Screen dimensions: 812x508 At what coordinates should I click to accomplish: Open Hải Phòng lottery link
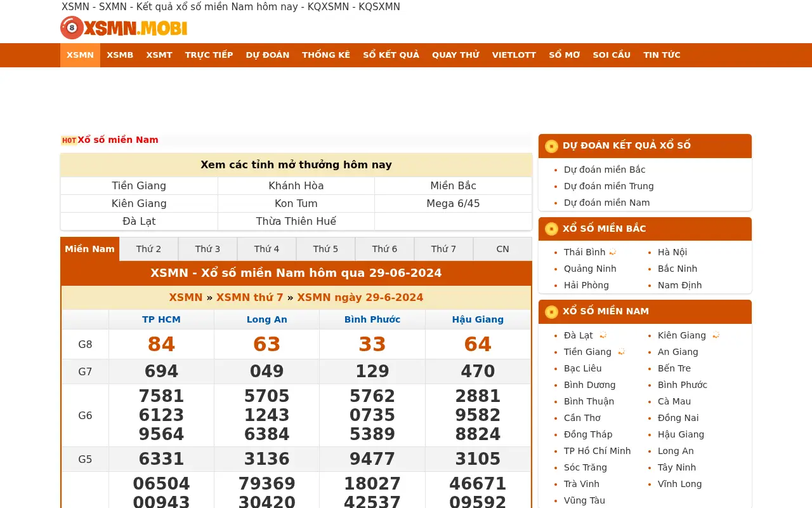coord(586,285)
